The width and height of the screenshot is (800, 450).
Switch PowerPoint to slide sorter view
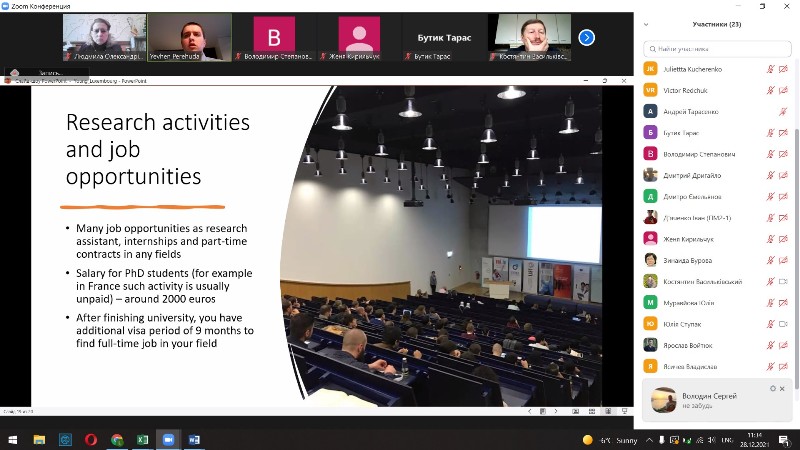pos(592,411)
